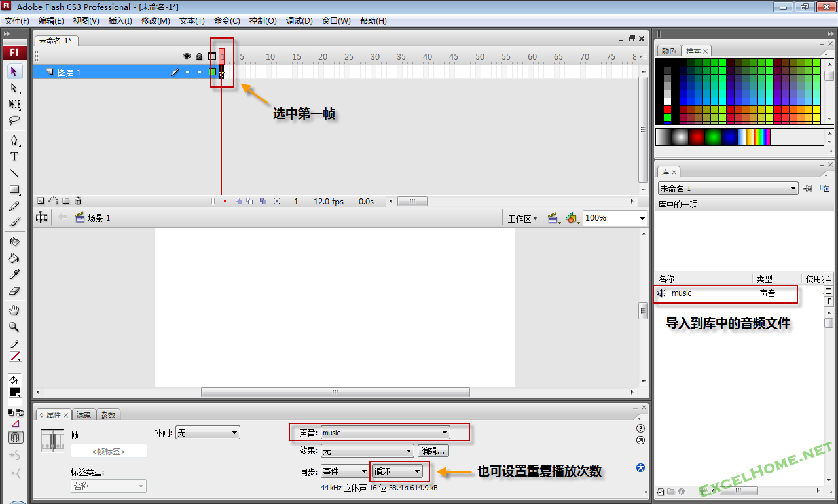Image resolution: width=838 pixels, height=504 pixels.
Task: Toggle Show/Hide All Layers eye icon
Action: click(187, 56)
